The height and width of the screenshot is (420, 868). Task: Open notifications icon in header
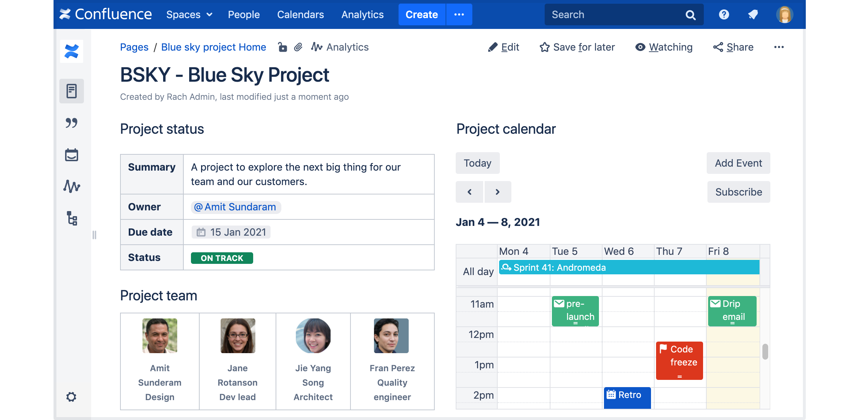point(753,14)
